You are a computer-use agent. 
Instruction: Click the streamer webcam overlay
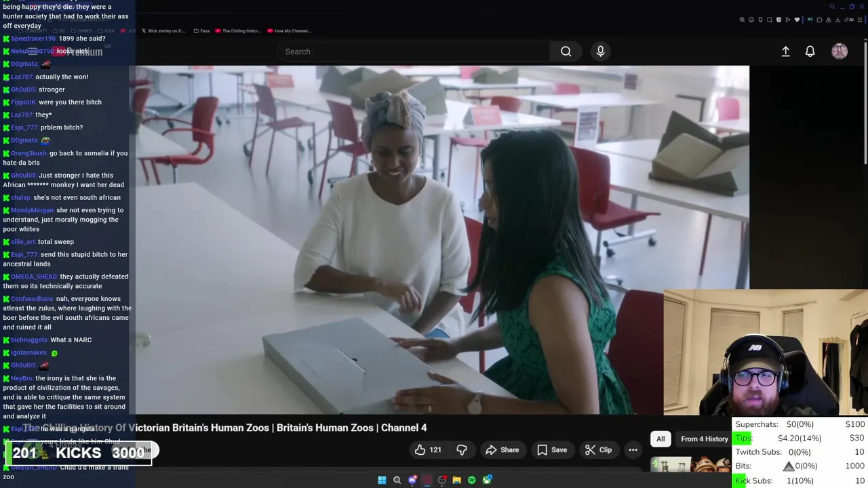tap(766, 352)
